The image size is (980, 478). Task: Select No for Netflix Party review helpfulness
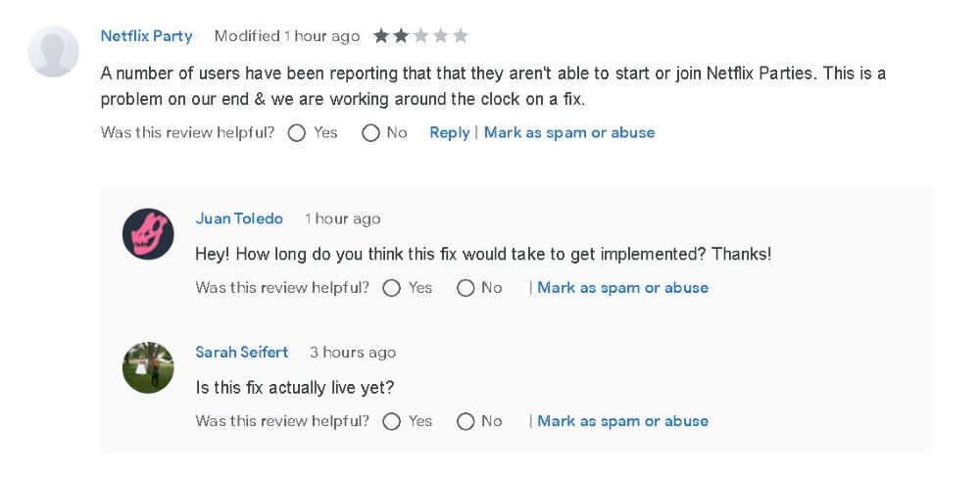tap(370, 133)
